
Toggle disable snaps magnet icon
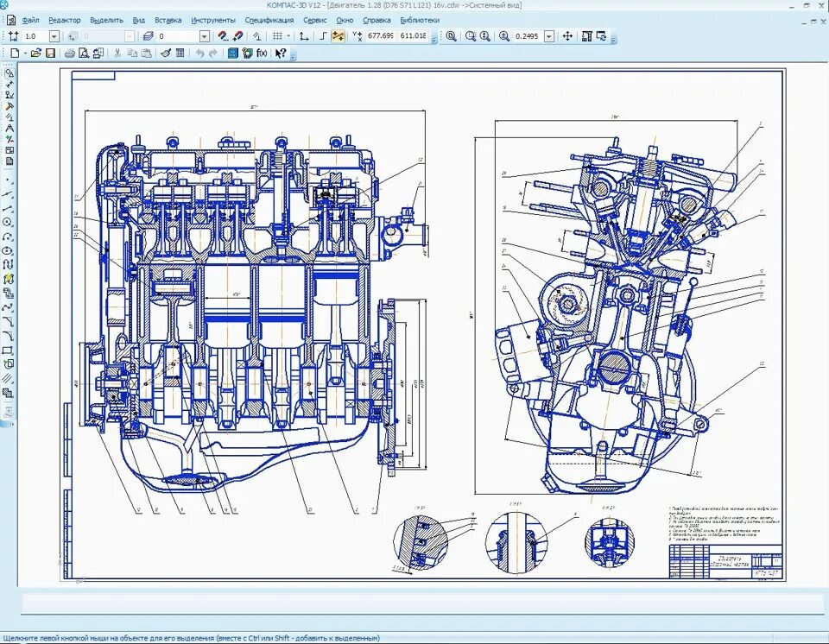click(238, 36)
